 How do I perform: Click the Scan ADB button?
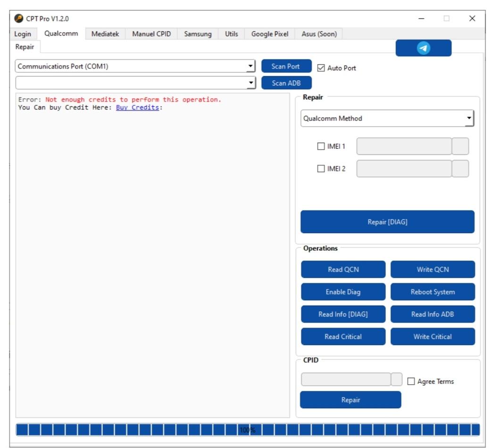286,83
